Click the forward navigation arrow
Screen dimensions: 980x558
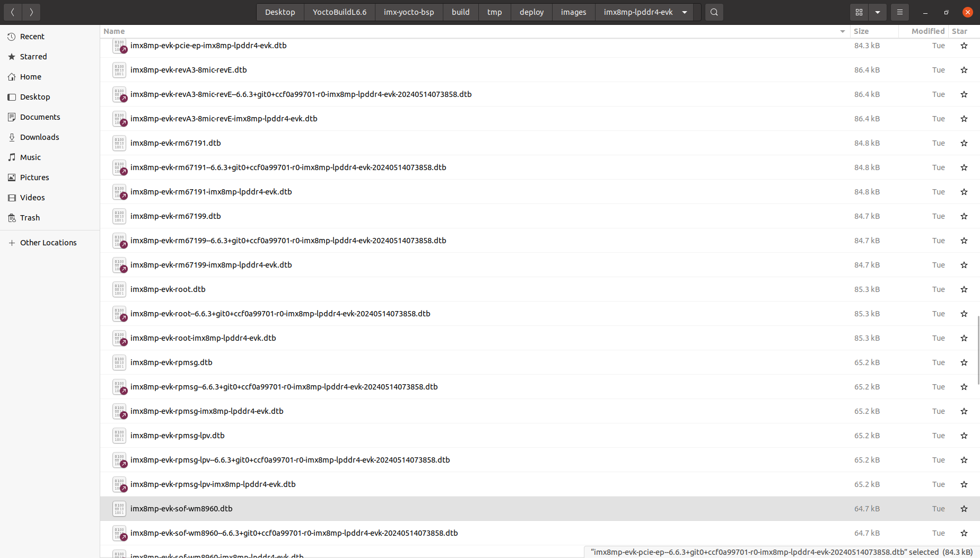click(31, 12)
